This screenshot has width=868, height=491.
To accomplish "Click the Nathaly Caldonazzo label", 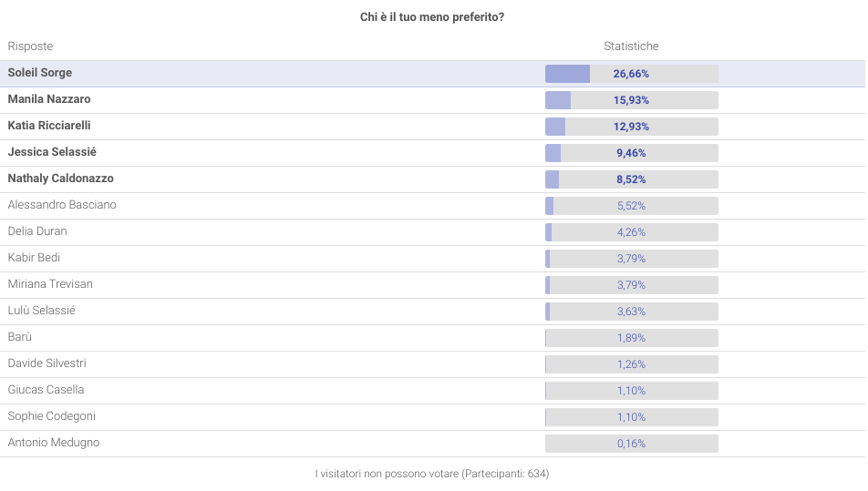I will pos(61,179).
